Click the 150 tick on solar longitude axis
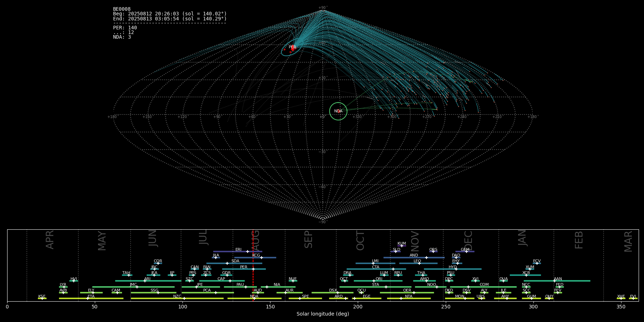 tap(270, 307)
